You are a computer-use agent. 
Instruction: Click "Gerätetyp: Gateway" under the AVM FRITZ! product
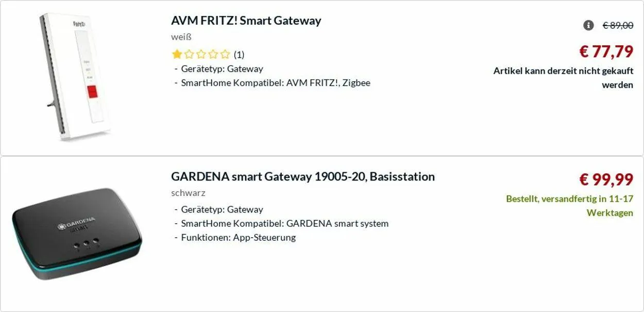[x=222, y=69]
